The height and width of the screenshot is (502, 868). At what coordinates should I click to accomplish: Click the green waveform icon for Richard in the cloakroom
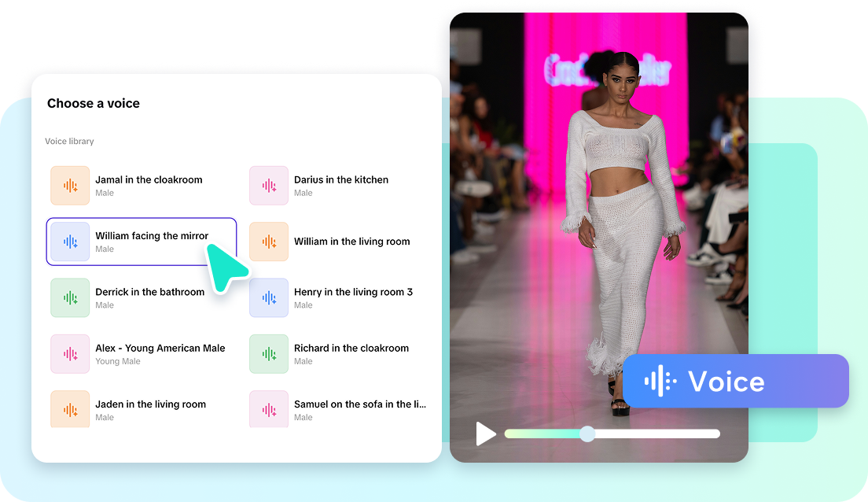tap(268, 353)
